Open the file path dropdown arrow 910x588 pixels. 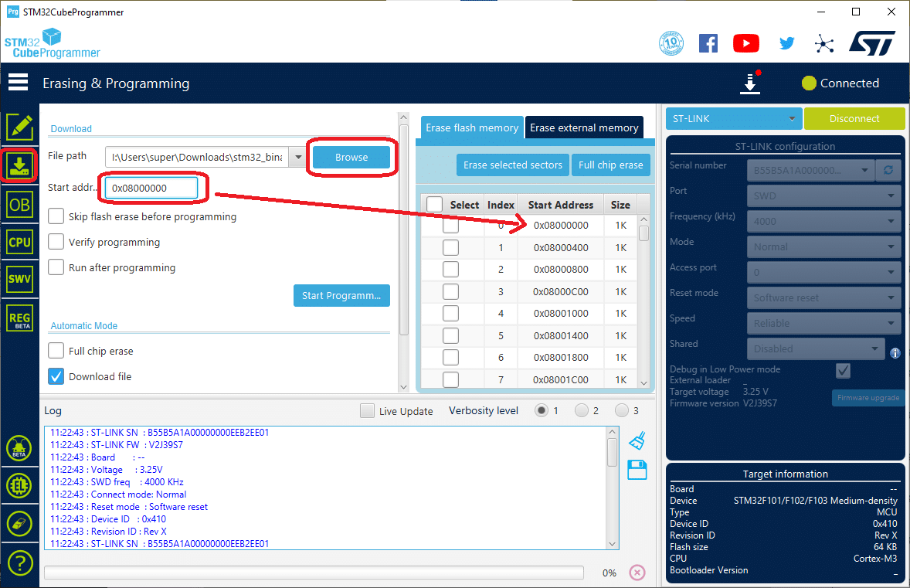298,157
